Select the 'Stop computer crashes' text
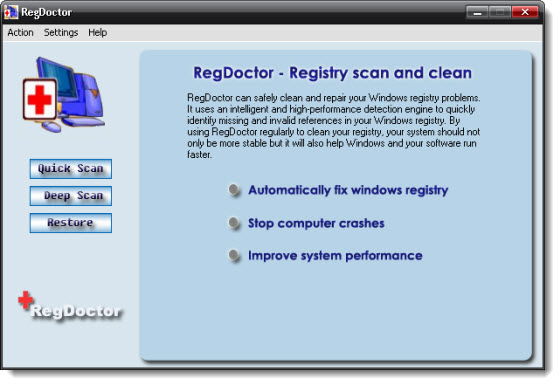Screen dimensions: 560x385 pyautogui.click(x=316, y=223)
